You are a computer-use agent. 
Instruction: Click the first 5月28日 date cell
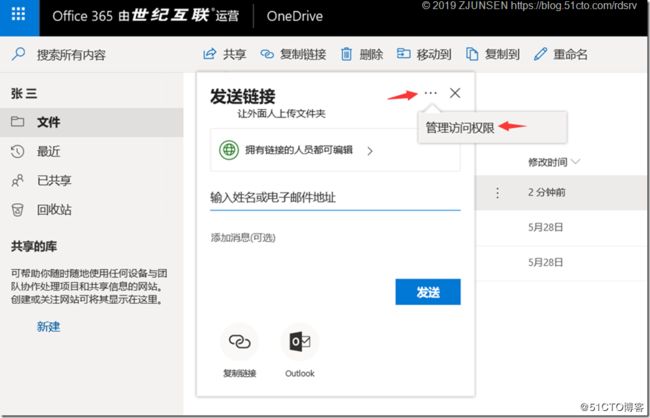point(546,227)
